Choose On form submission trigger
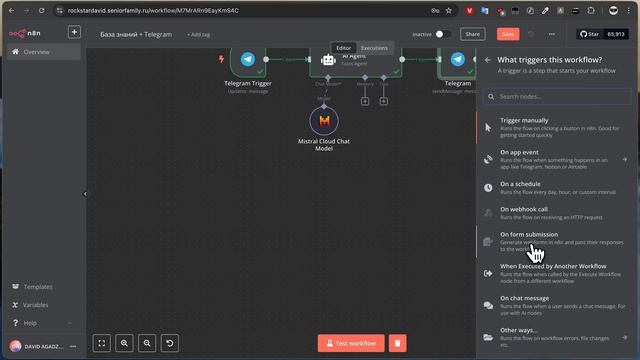This screenshot has width=640, height=360. coord(556,242)
